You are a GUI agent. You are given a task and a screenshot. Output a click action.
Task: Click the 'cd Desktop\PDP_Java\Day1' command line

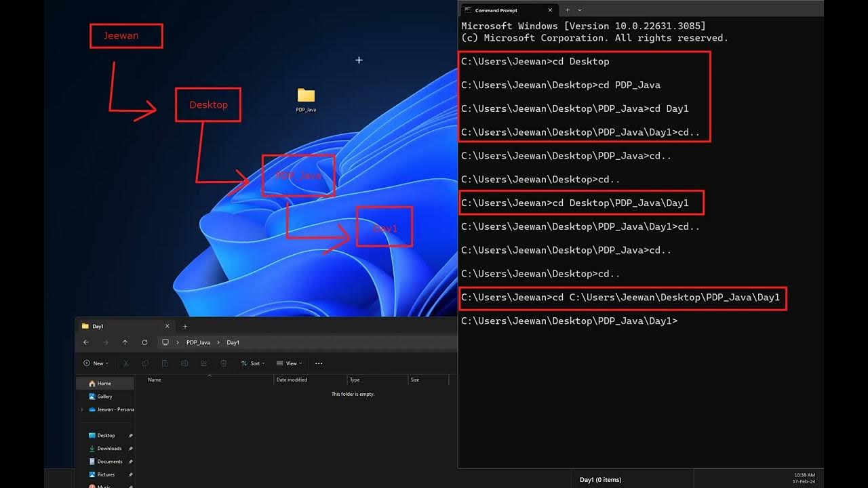[x=574, y=203]
